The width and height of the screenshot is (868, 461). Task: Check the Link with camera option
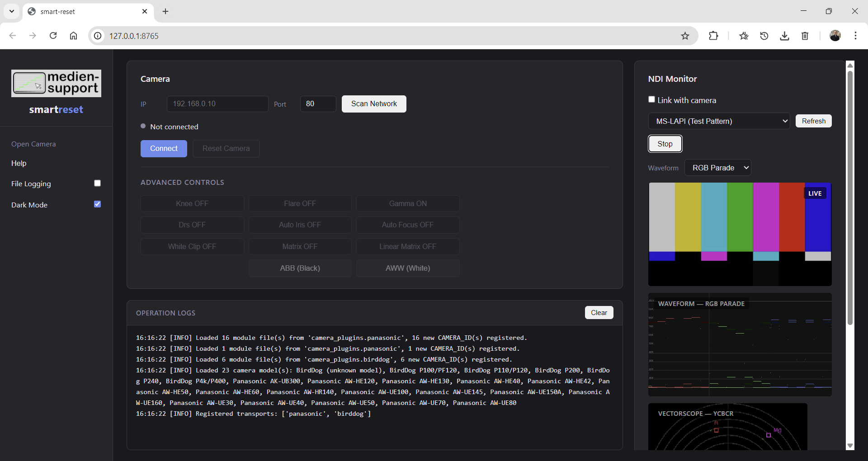point(651,99)
